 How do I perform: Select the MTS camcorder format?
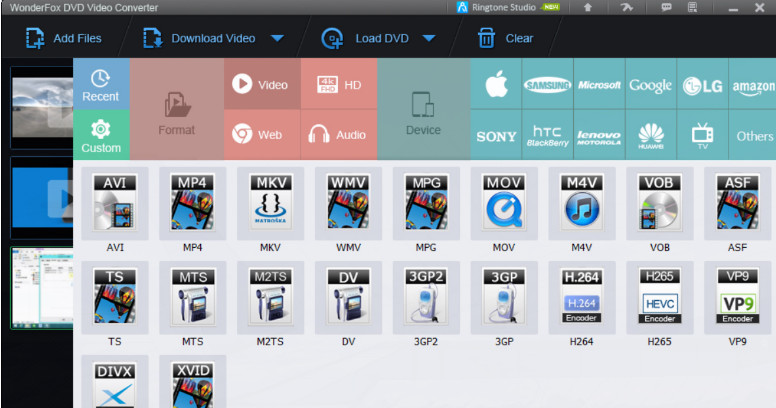pyautogui.click(x=193, y=297)
